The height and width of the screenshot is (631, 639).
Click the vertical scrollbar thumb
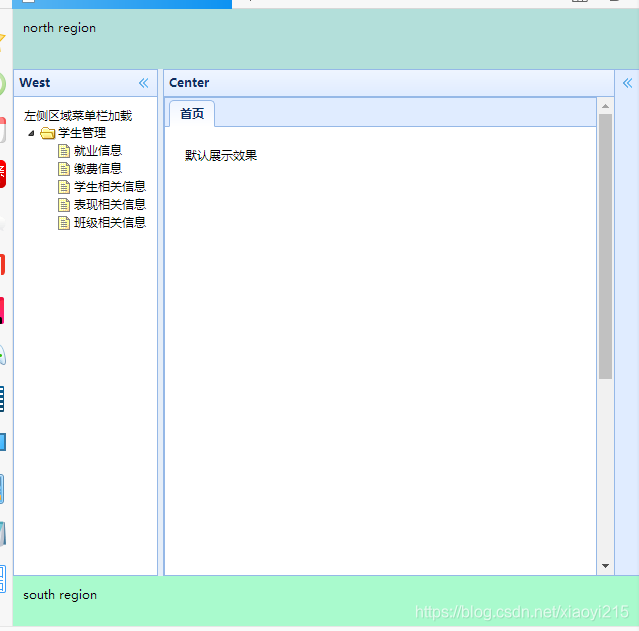(x=605, y=247)
